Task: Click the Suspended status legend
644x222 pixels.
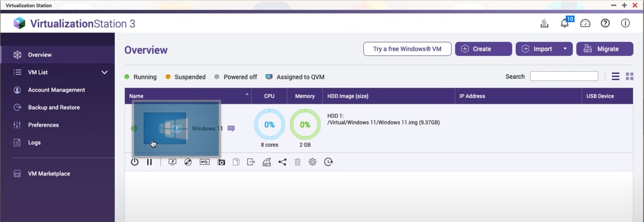Action: click(x=185, y=77)
